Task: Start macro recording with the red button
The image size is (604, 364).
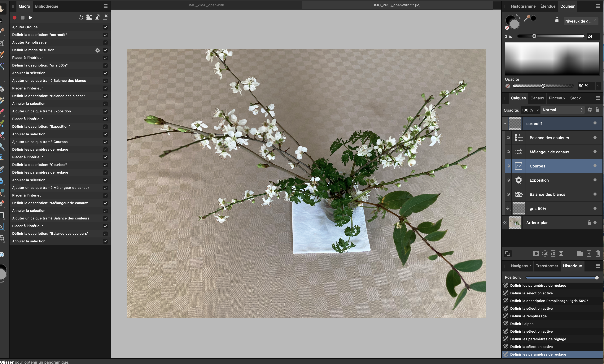Action: (15, 18)
